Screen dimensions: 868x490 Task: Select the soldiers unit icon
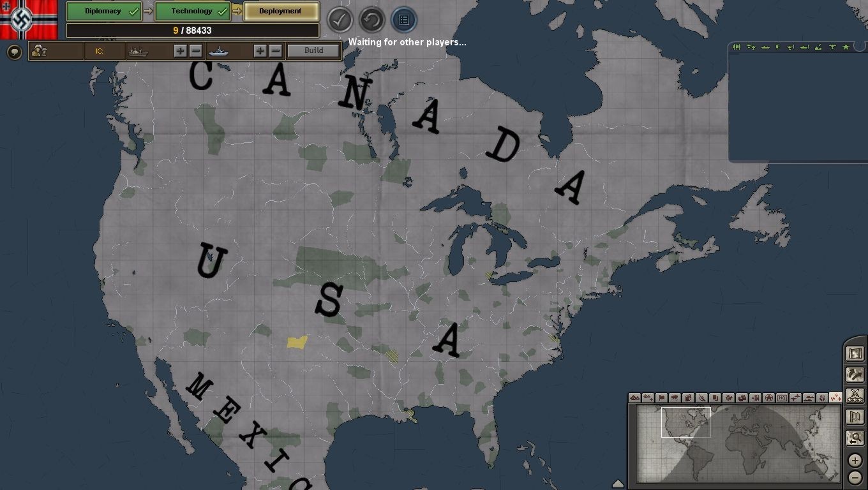click(x=40, y=51)
